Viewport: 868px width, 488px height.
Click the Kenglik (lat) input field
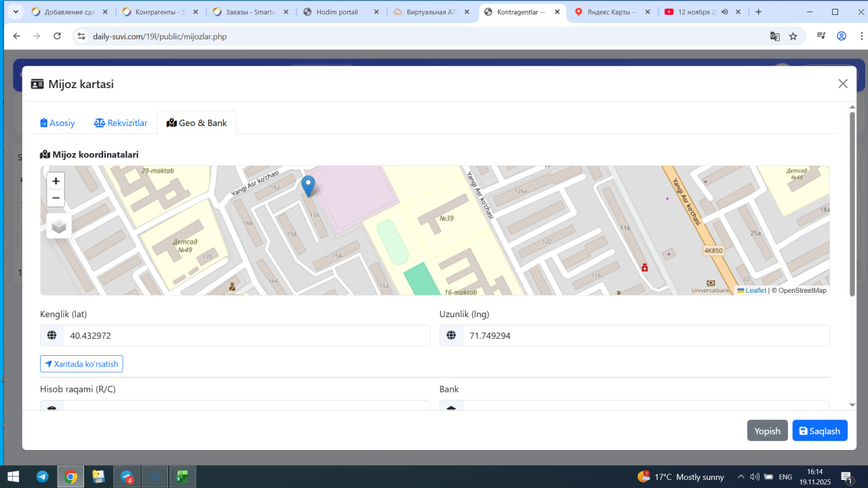245,335
